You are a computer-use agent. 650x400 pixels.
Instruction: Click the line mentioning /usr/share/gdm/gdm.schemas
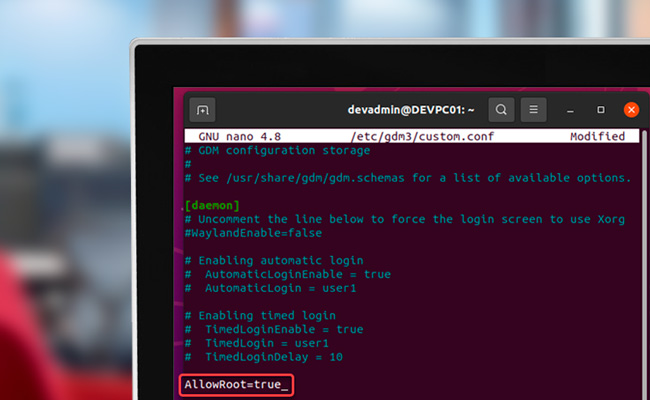408,178
